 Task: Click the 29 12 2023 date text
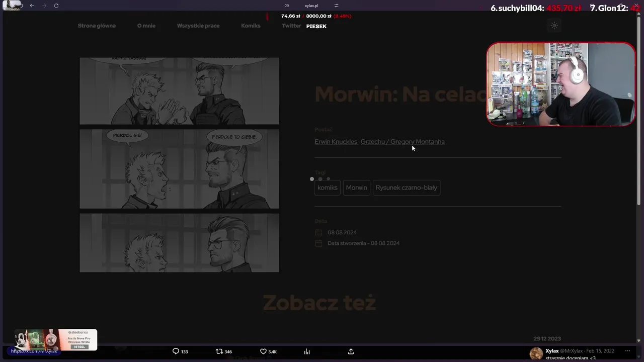[x=547, y=339]
